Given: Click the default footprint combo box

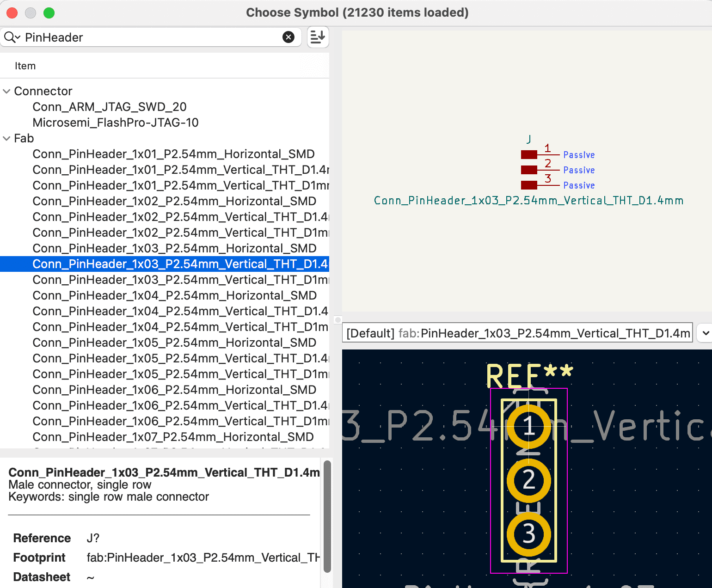Looking at the screenshot, I should tap(517, 333).
